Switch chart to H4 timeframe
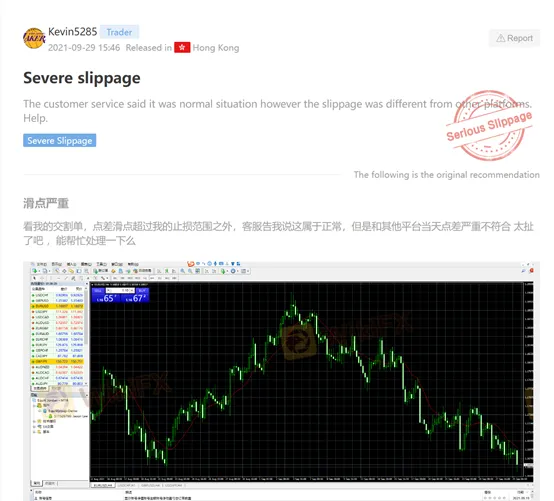554x501 pixels. tap(152, 278)
